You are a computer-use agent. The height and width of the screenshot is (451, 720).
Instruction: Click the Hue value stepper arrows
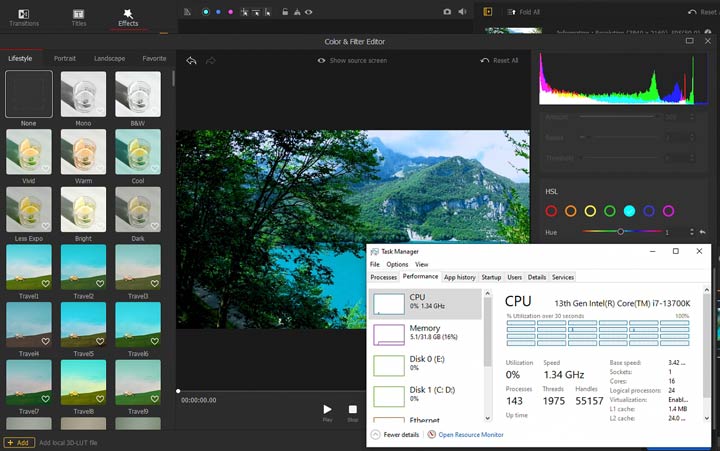click(x=692, y=232)
